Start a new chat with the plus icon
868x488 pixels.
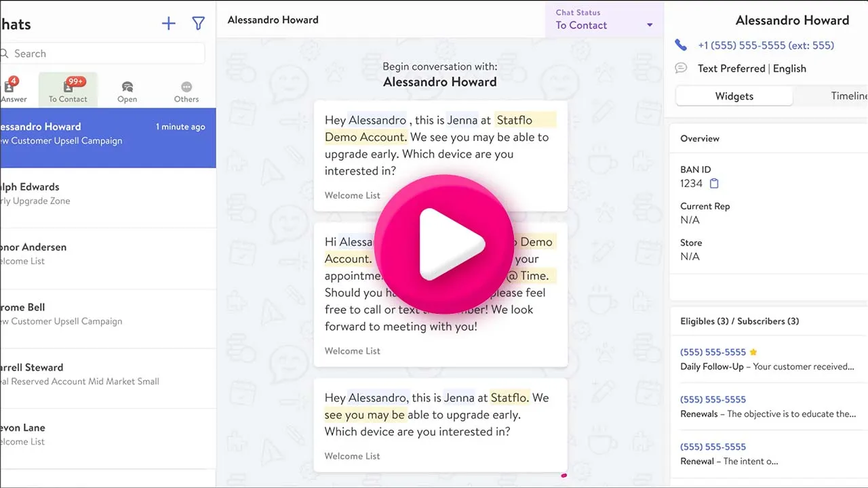[x=168, y=23]
